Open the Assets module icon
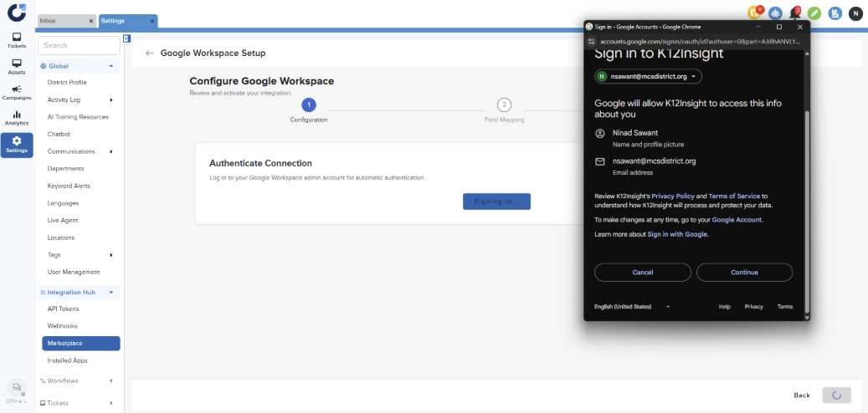 pos(17,67)
